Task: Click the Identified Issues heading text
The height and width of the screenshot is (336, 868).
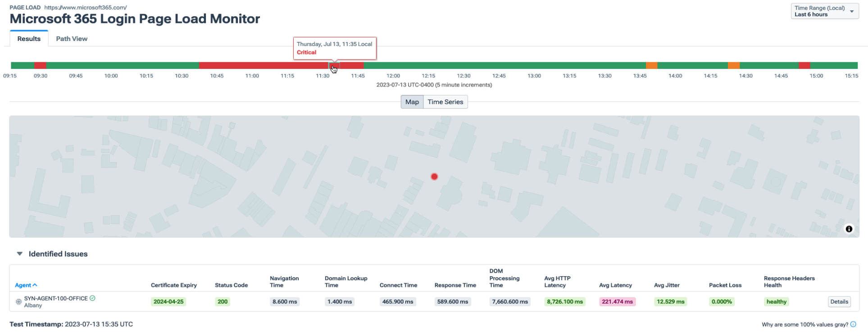Action: click(x=58, y=254)
